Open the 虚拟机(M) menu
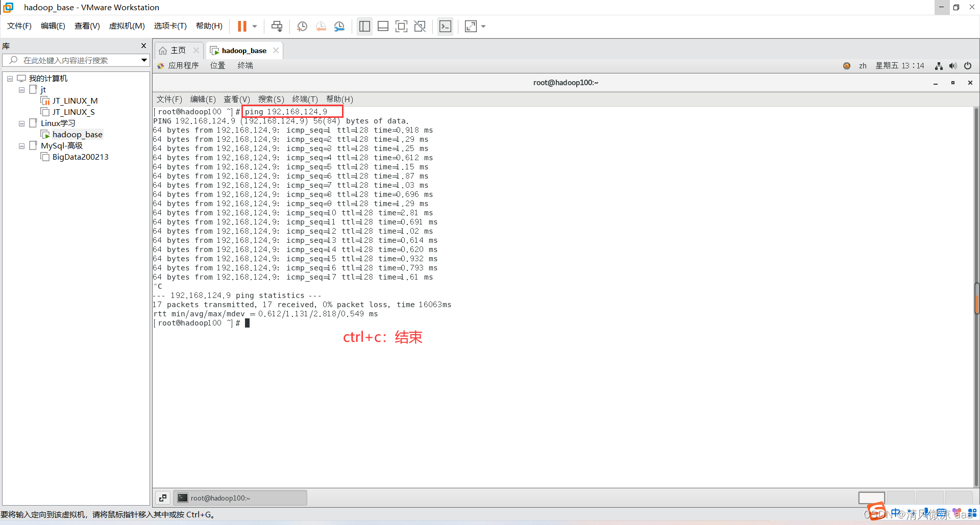Image resolution: width=980 pixels, height=525 pixels. [x=127, y=26]
